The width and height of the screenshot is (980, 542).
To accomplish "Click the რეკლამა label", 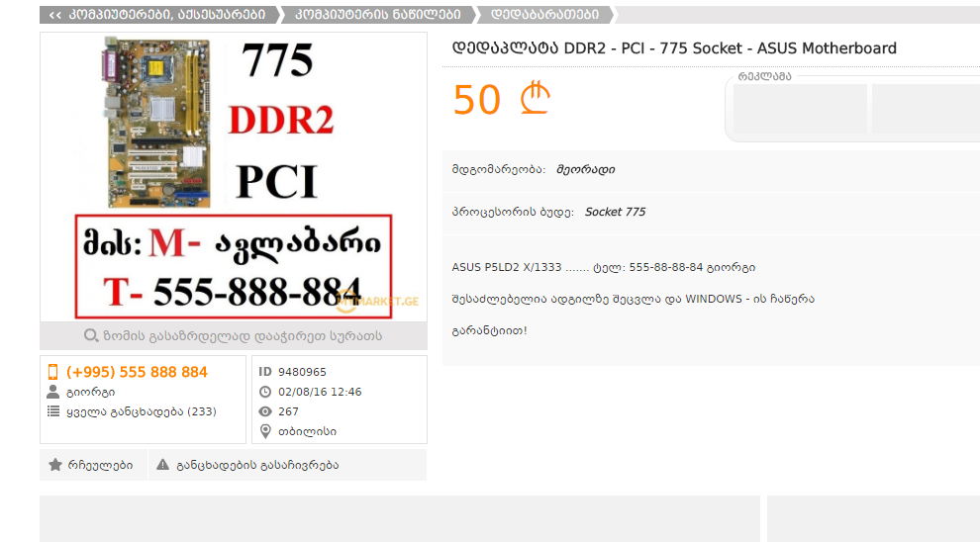I will click(x=764, y=76).
